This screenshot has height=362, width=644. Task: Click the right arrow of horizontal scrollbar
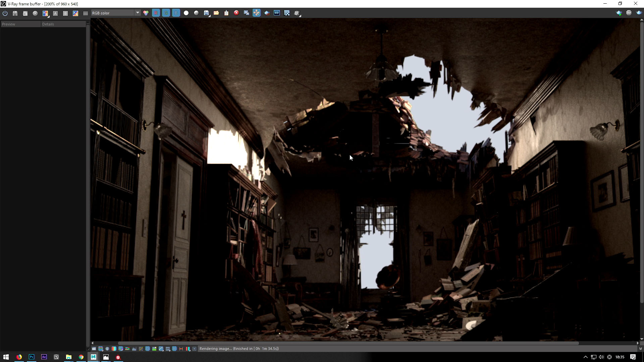tap(638, 343)
